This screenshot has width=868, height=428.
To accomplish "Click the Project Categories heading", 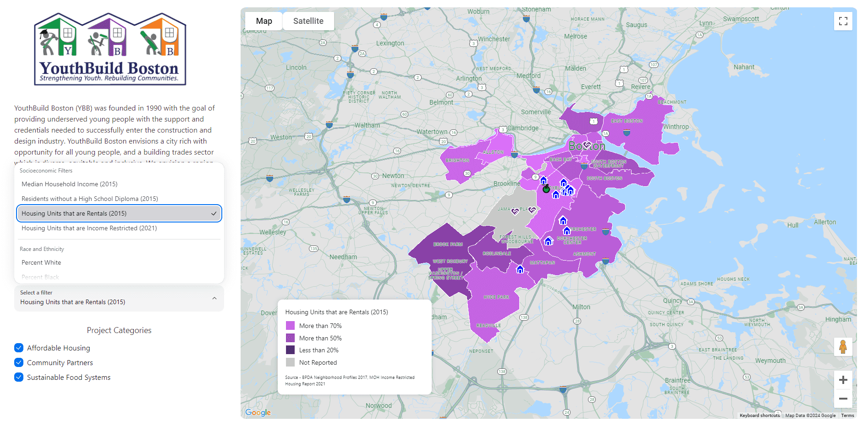I will click(x=119, y=330).
